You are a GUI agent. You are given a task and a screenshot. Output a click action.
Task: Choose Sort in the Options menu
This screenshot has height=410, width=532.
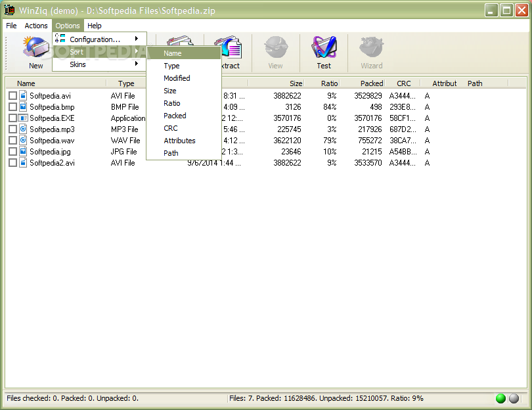point(99,52)
